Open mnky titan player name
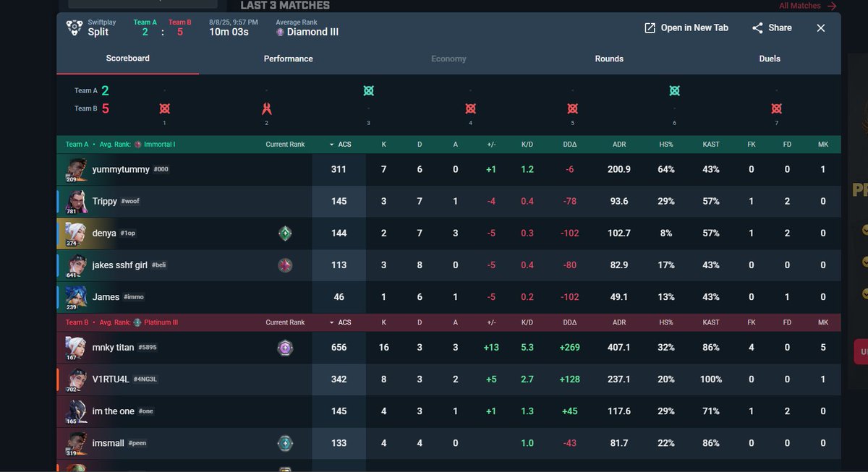 coord(113,347)
